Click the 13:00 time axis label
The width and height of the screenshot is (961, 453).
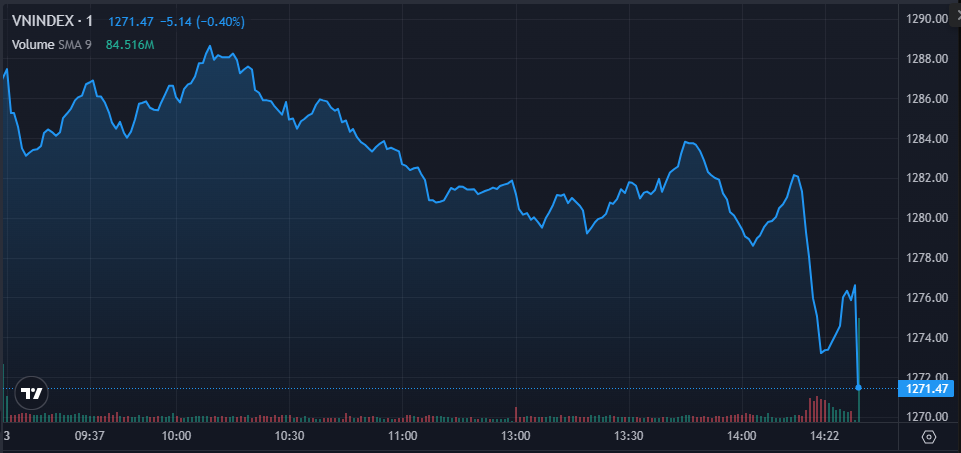515,436
